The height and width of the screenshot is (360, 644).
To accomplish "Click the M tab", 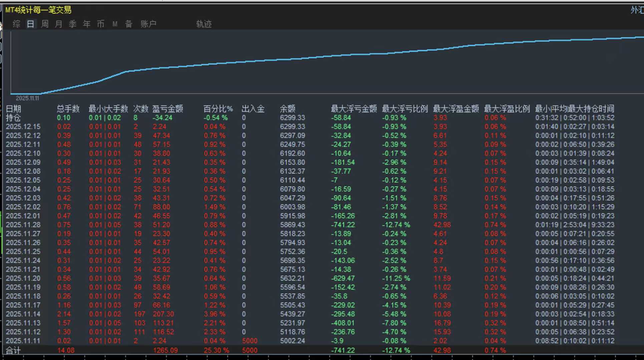I will 115,24.
